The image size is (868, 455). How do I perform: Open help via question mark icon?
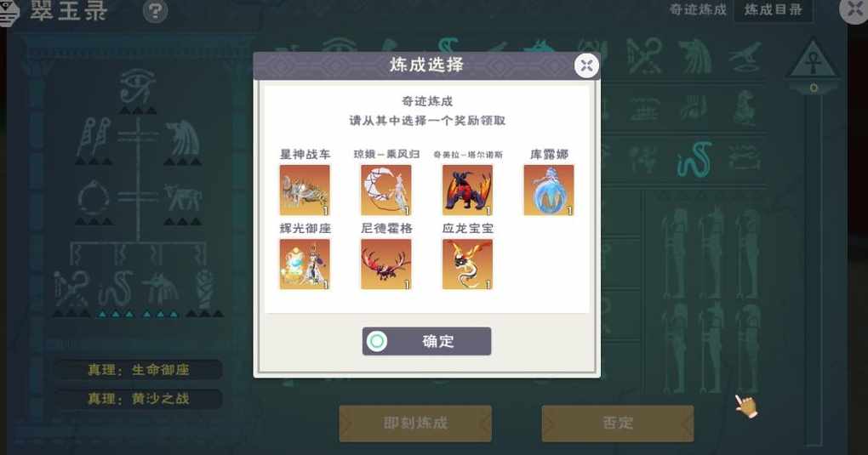click(x=155, y=10)
